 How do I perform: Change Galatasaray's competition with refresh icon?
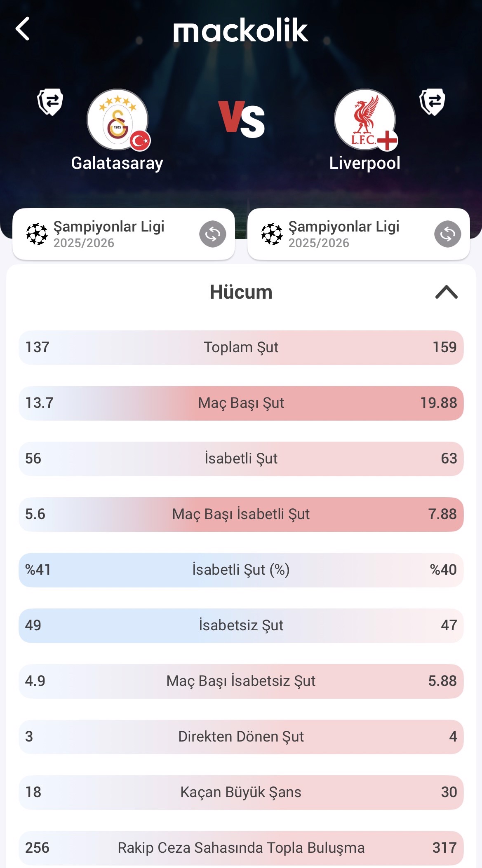(x=213, y=234)
